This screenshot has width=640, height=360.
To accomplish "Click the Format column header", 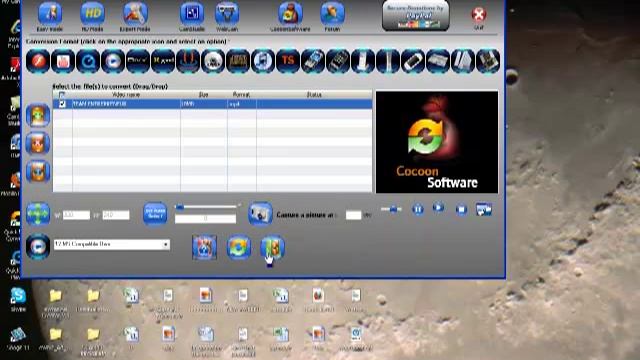I will click(242, 95).
